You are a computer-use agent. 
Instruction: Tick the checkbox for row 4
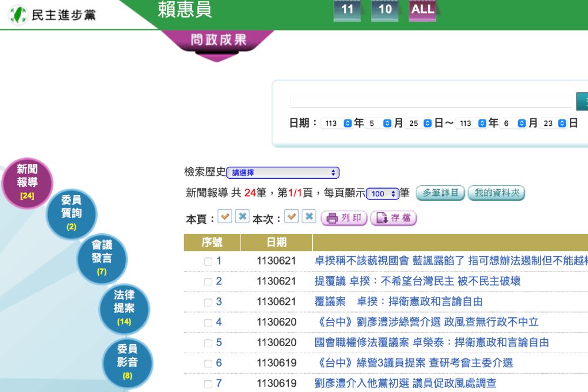[208, 323]
